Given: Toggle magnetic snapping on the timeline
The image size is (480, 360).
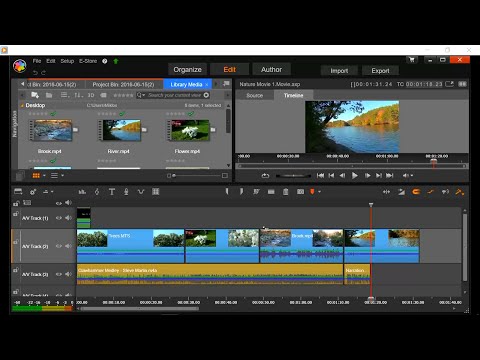Looking at the screenshot, I should 416,192.
